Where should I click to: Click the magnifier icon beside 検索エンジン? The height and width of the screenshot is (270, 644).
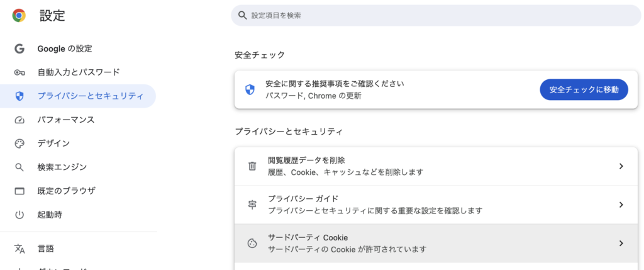(x=19, y=167)
